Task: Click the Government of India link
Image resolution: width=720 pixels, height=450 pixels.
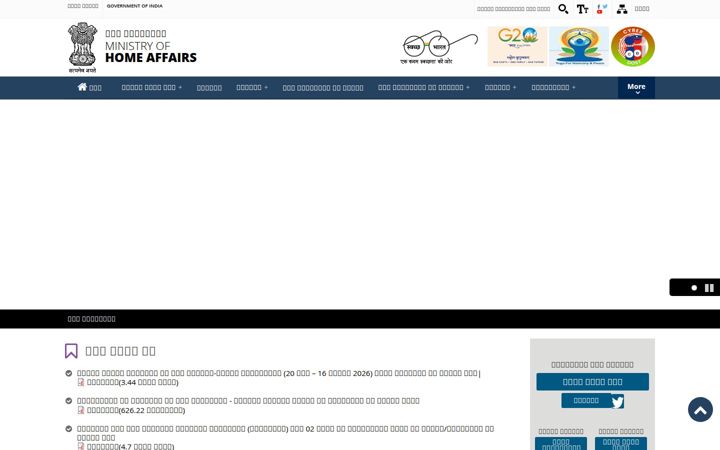Action: [135, 6]
